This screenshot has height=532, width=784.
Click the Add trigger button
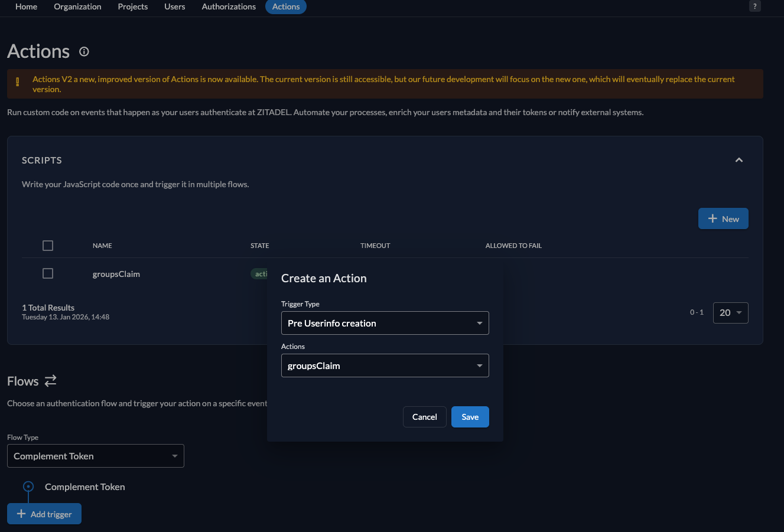tap(44, 514)
